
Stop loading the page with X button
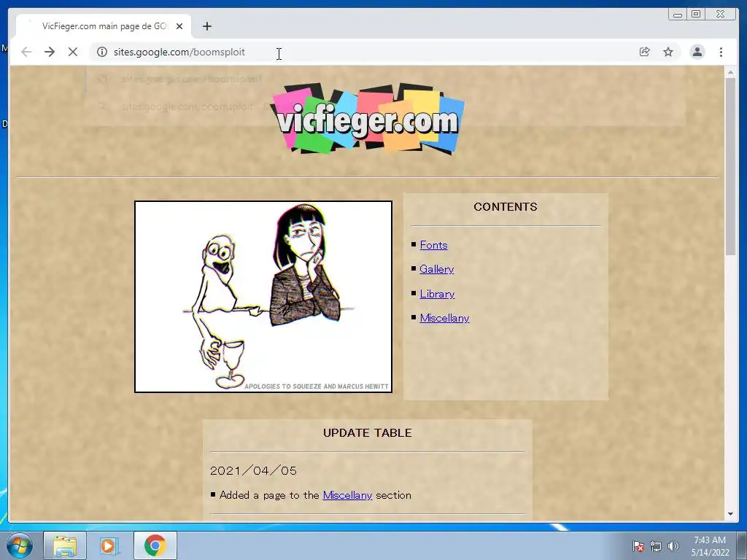tap(73, 52)
